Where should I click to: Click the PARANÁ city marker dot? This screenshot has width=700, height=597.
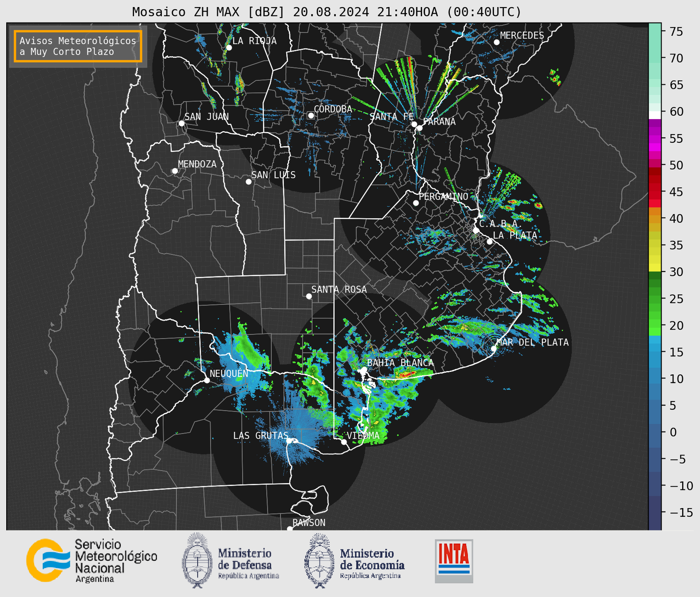(x=420, y=128)
